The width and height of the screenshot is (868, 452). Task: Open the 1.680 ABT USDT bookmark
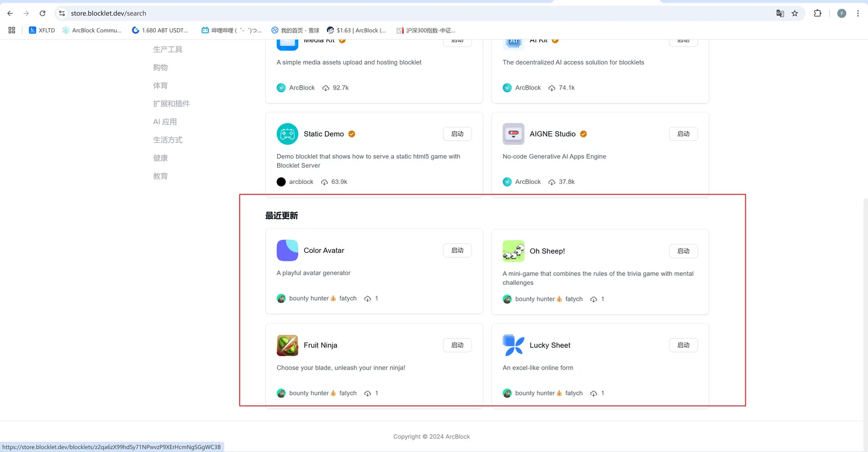pyautogui.click(x=160, y=30)
